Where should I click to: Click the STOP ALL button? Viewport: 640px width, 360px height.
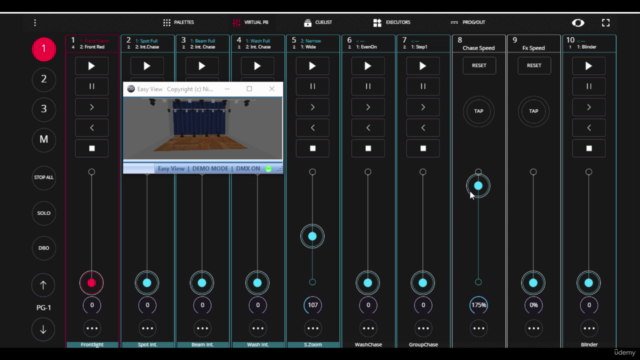point(44,178)
